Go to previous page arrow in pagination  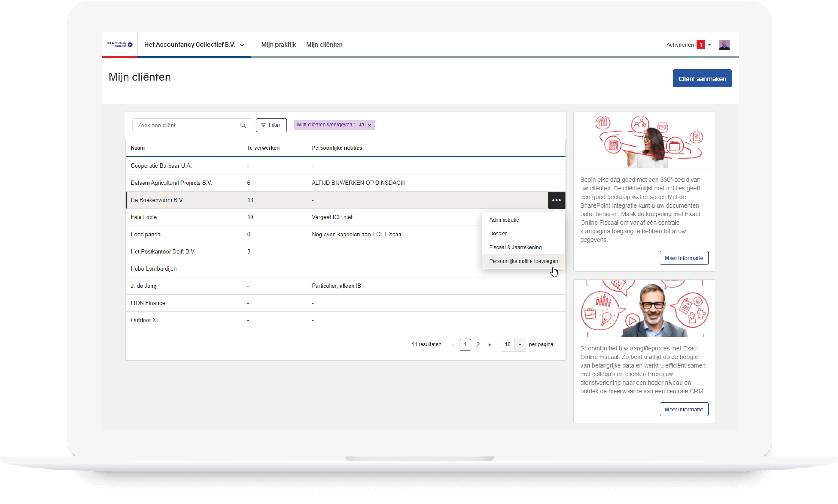[x=453, y=345]
